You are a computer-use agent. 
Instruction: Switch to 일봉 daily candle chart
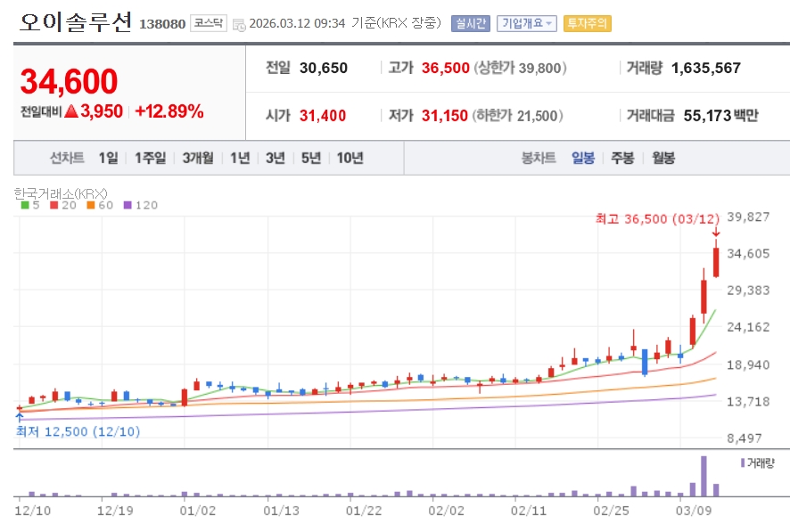[582, 158]
